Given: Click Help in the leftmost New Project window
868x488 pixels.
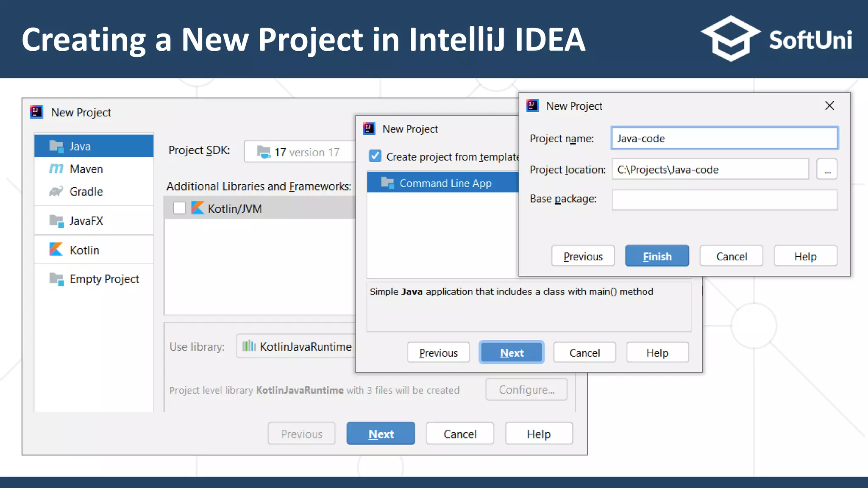Looking at the screenshot, I should point(539,433).
